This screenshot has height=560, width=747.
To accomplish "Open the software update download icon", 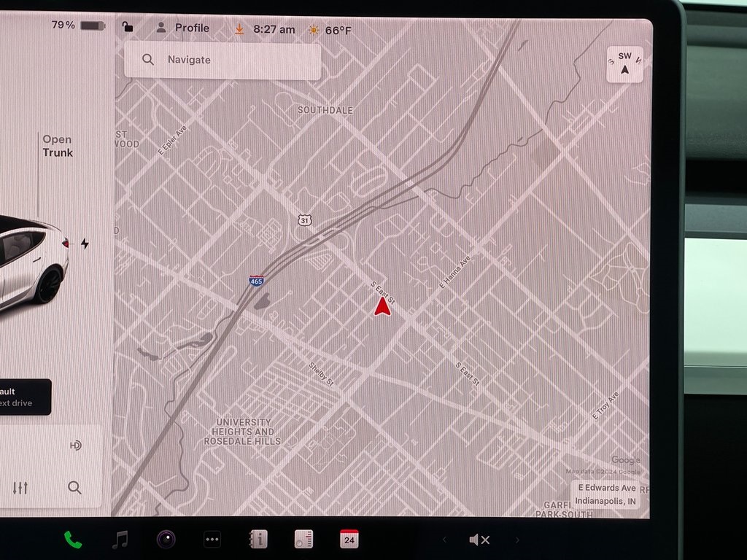I will point(239,29).
